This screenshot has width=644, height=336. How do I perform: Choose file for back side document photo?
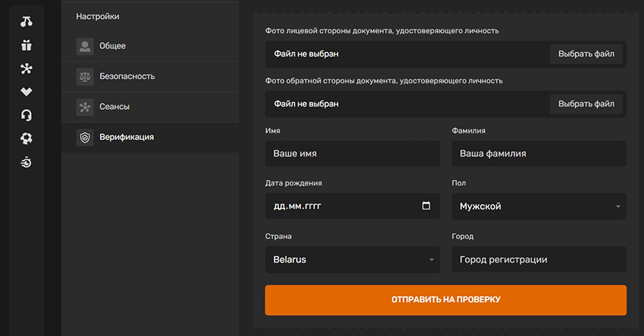coord(586,104)
